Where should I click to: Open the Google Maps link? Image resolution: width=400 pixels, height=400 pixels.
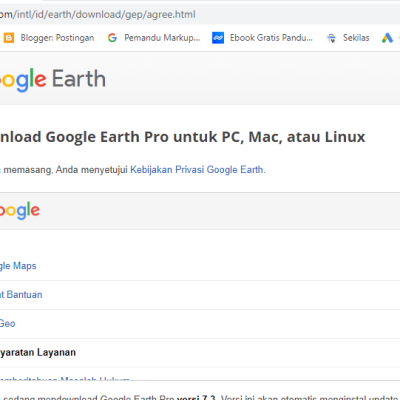[18, 266]
